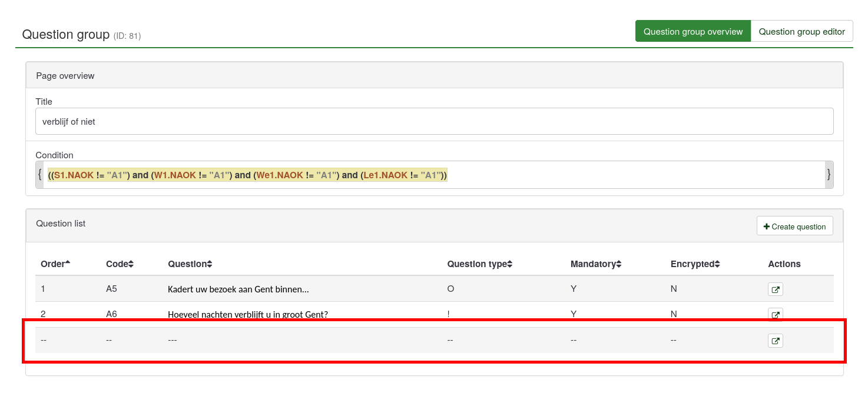
Task: Select the 'Kadert uw bezoek aan Gent binnen…' row
Action: point(238,289)
